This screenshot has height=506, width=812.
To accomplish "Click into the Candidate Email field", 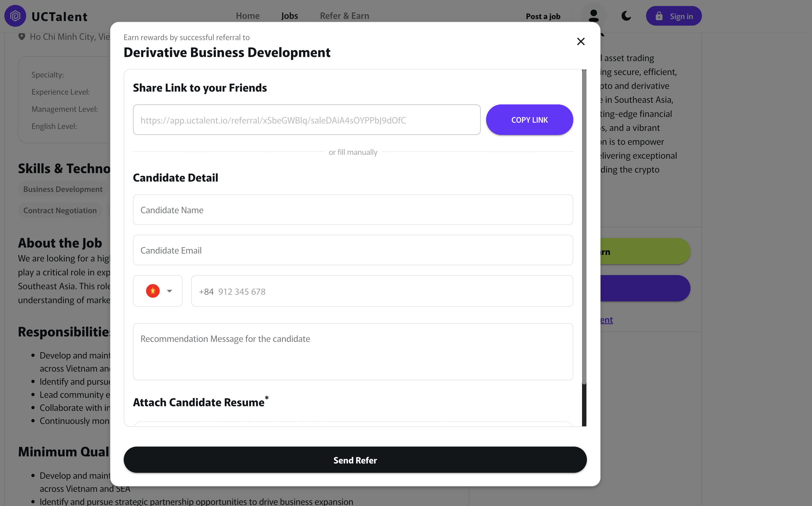I will (353, 250).
